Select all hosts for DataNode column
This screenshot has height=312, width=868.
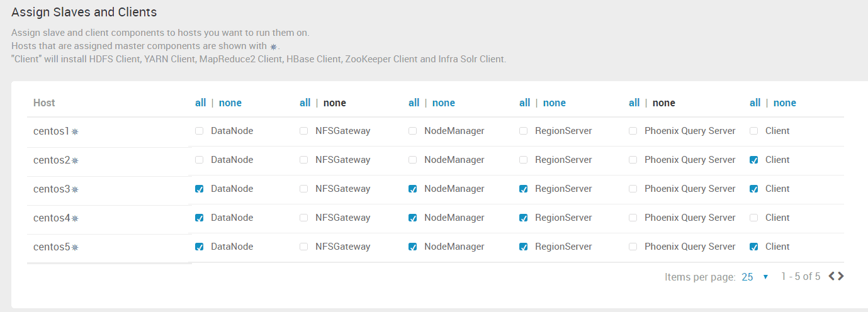coord(200,103)
